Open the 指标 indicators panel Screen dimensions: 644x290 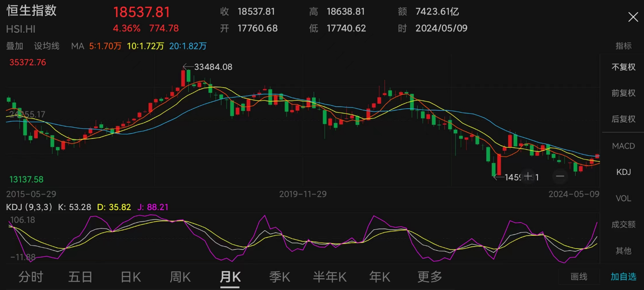(x=623, y=46)
